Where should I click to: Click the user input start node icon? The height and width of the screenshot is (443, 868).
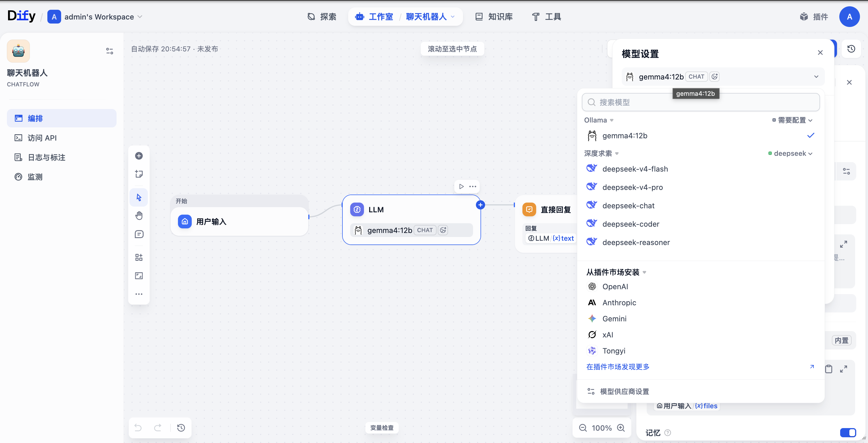point(185,221)
